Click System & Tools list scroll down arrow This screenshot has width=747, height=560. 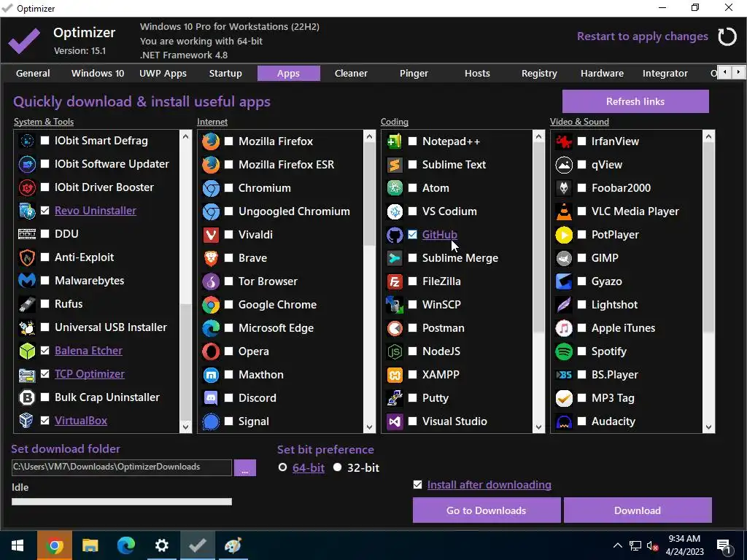(186, 427)
